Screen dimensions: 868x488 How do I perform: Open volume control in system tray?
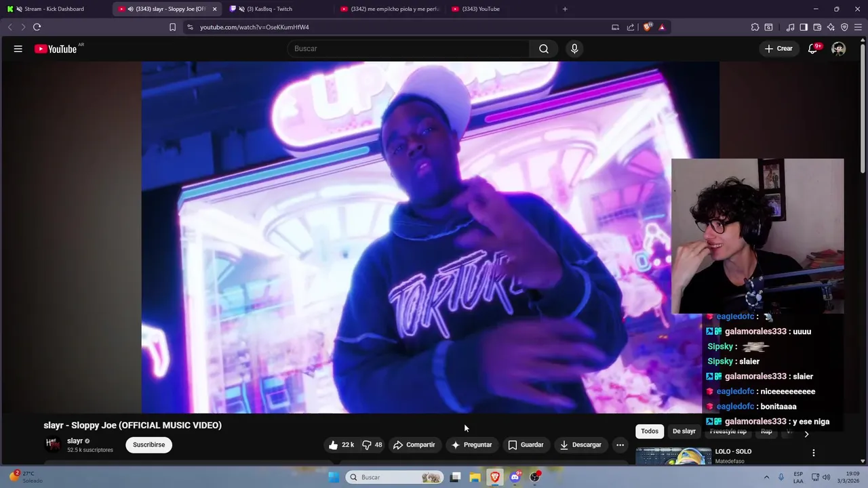[x=826, y=477]
